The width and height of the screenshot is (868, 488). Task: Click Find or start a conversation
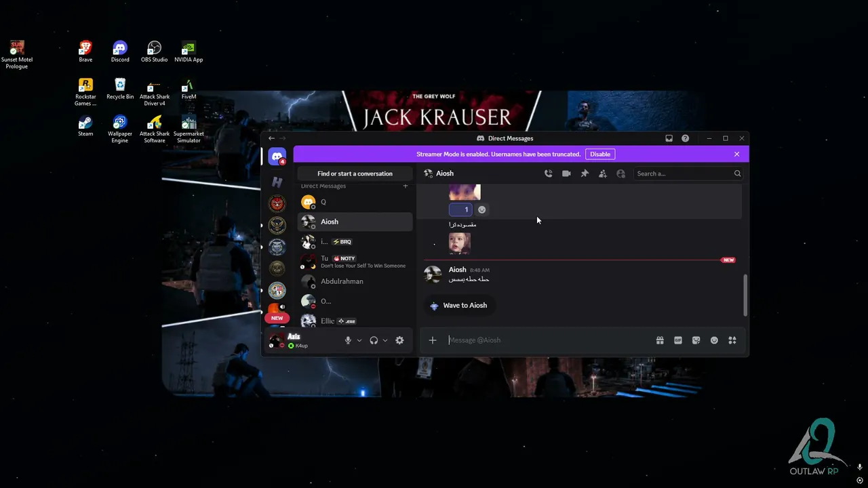[355, 174]
